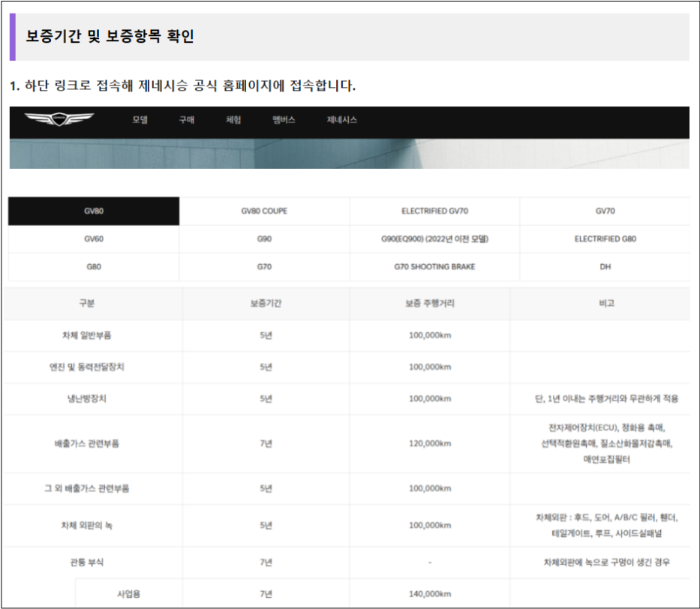Click the Genesis winged logo
This screenshot has width=700, height=609.
coord(59,119)
